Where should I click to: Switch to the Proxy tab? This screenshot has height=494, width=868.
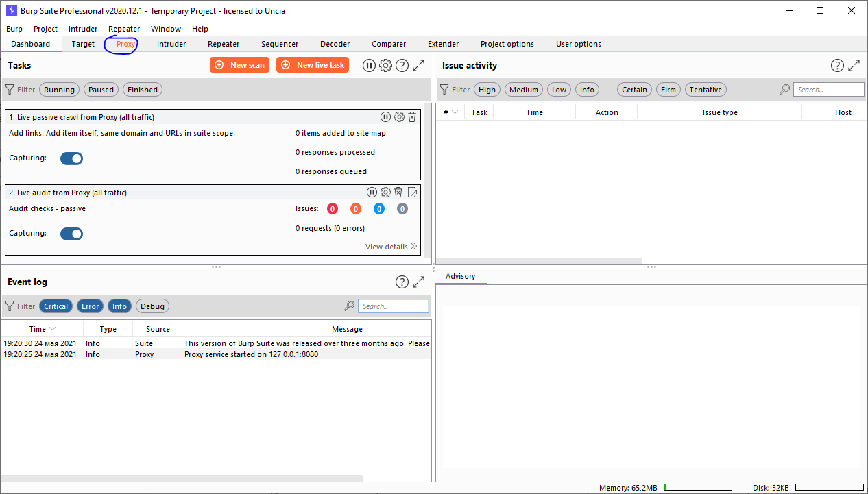125,44
